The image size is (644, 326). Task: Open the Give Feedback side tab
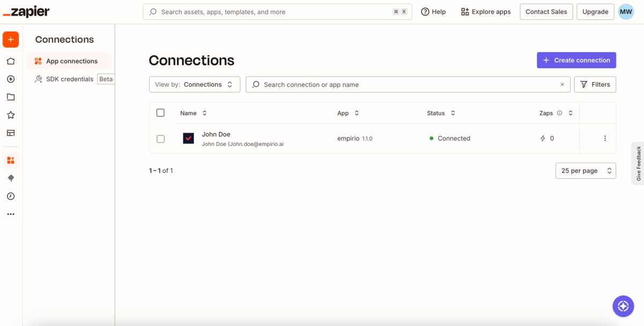coord(638,163)
